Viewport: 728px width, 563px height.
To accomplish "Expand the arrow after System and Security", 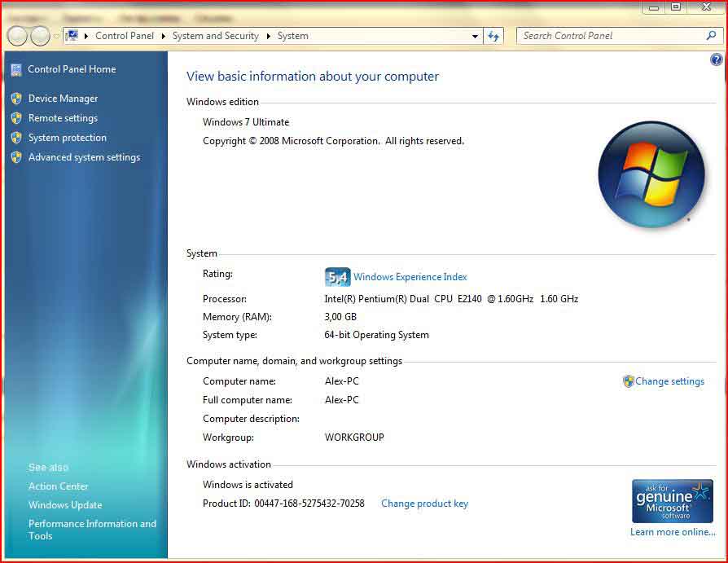I will (x=269, y=36).
